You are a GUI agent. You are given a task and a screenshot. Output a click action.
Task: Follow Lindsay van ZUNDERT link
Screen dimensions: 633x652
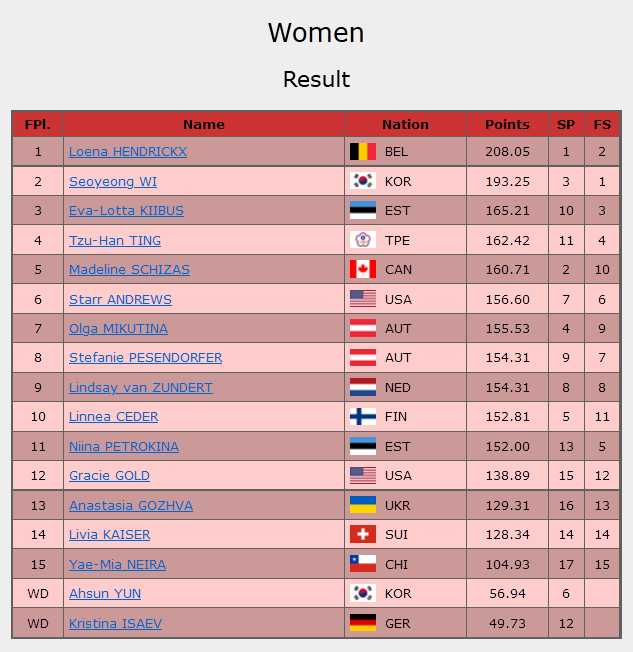[x=141, y=387]
